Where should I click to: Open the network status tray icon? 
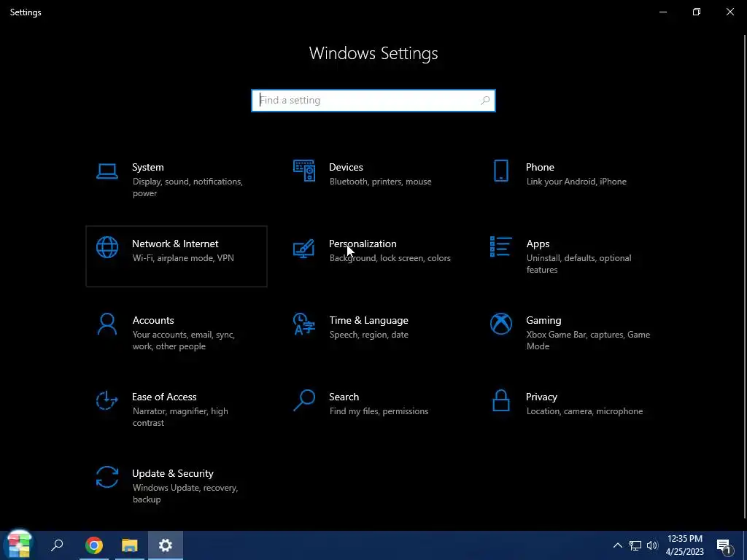click(x=635, y=545)
